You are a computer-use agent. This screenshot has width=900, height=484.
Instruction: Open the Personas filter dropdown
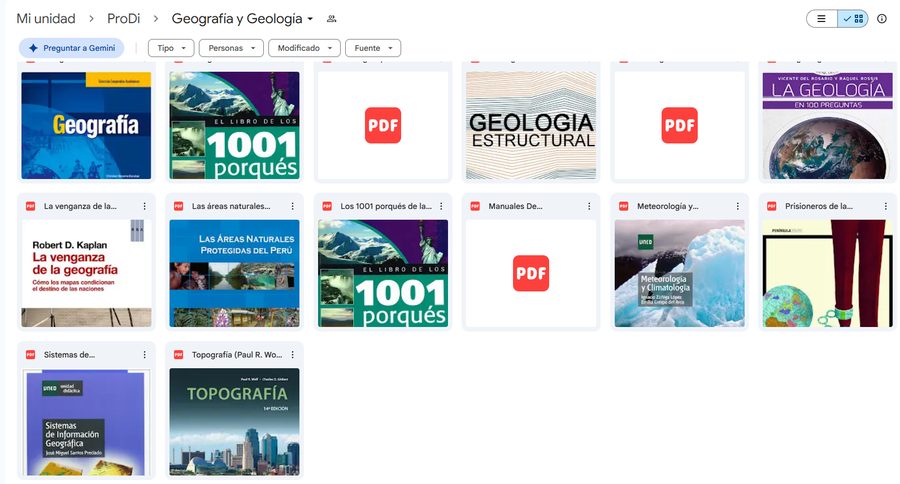[231, 48]
